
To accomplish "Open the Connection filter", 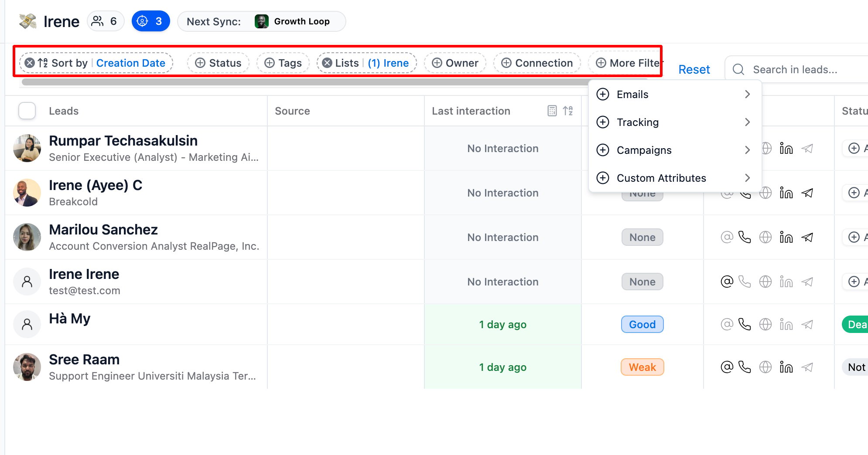I will click(537, 63).
